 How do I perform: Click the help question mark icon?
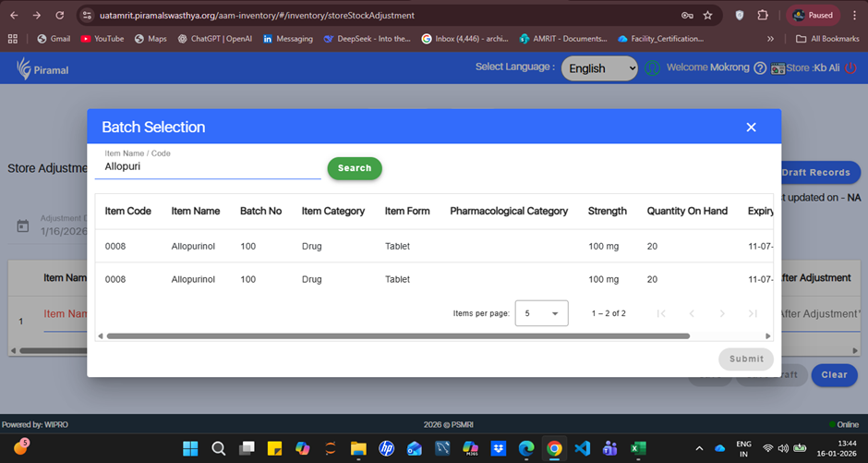760,68
